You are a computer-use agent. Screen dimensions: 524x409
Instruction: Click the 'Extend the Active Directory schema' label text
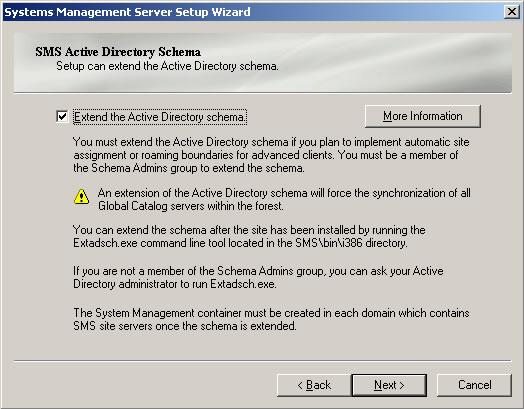point(160,117)
